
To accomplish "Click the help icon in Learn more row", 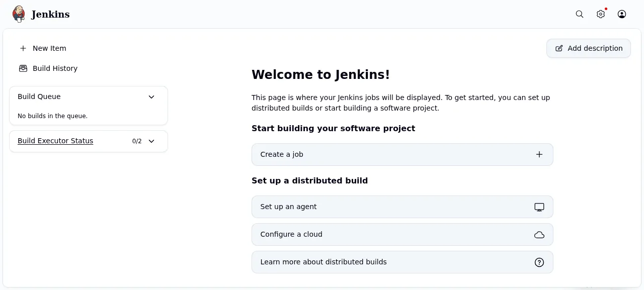I will click(x=539, y=262).
